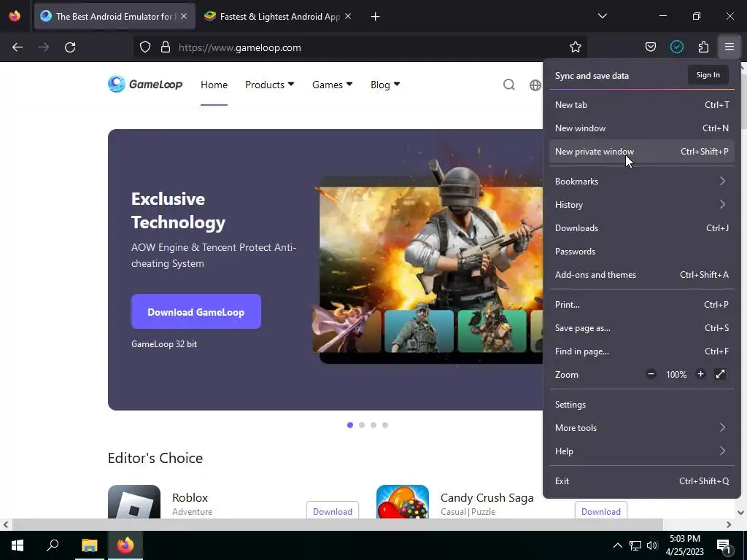Viewport: 747px width, 560px height.
Task: Open the Extensions puzzle-piece icon
Action: pos(703,47)
